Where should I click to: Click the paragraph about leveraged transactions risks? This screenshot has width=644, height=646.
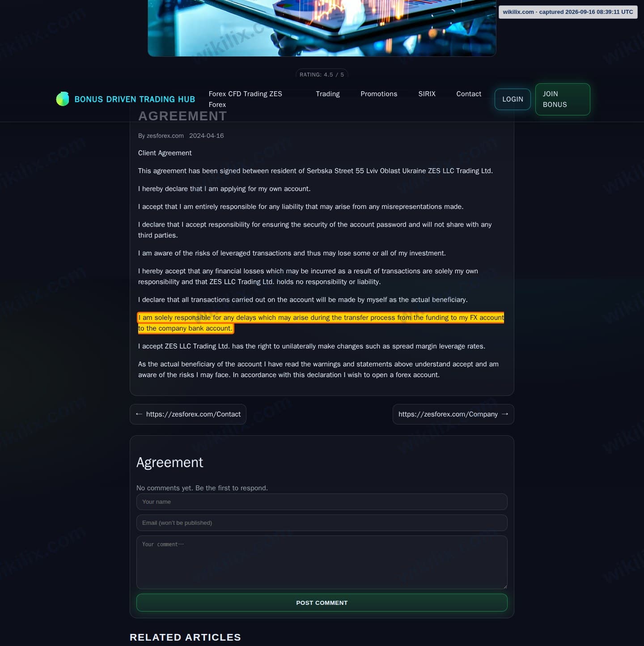coord(292,253)
